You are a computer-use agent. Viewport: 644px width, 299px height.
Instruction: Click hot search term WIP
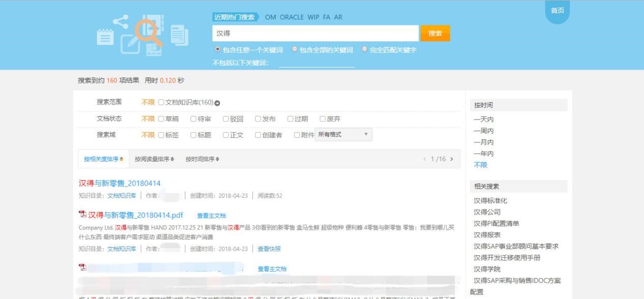tap(313, 17)
